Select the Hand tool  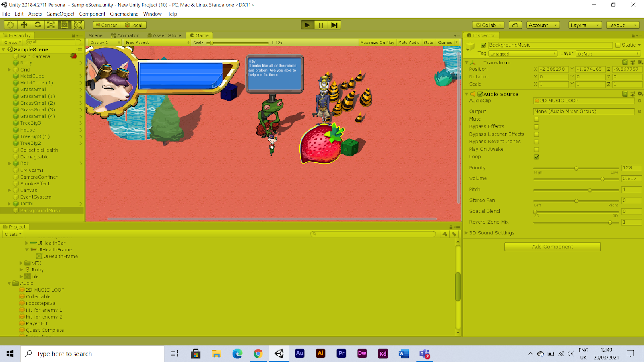coord(10,25)
